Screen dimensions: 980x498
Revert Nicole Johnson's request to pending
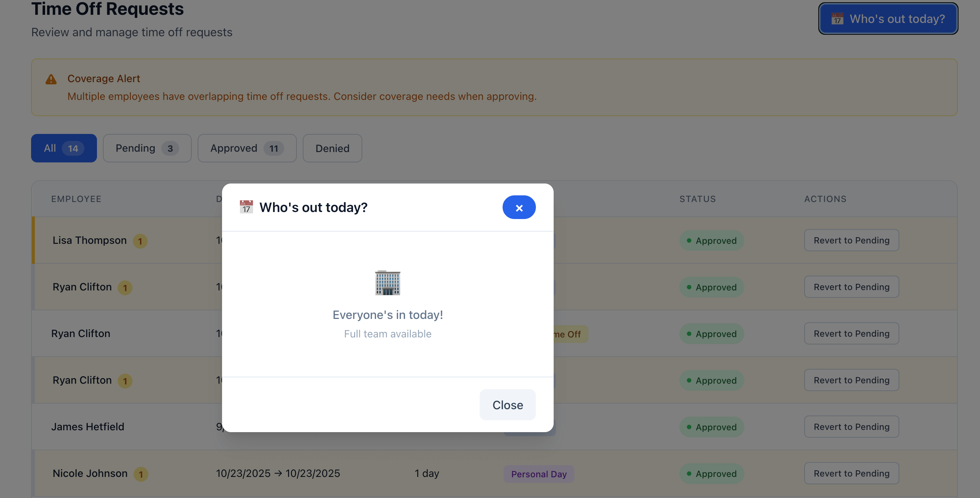tap(851, 474)
